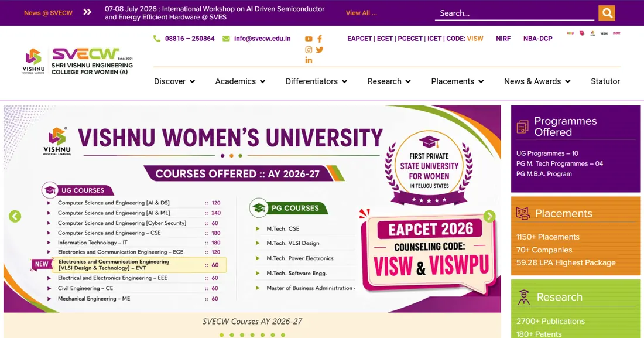The width and height of the screenshot is (644, 338).
Task: Open the LinkedIn social icon
Action: click(309, 60)
